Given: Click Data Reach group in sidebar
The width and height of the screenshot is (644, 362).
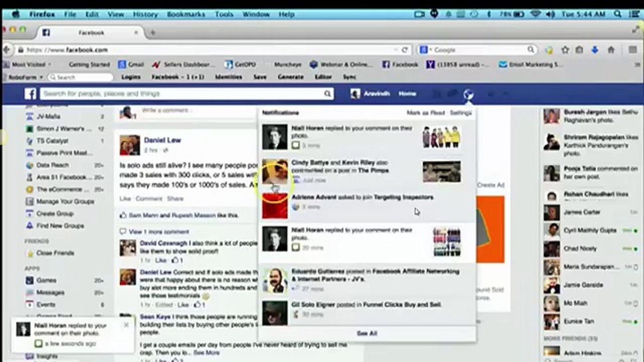Looking at the screenshot, I should [x=52, y=165].
